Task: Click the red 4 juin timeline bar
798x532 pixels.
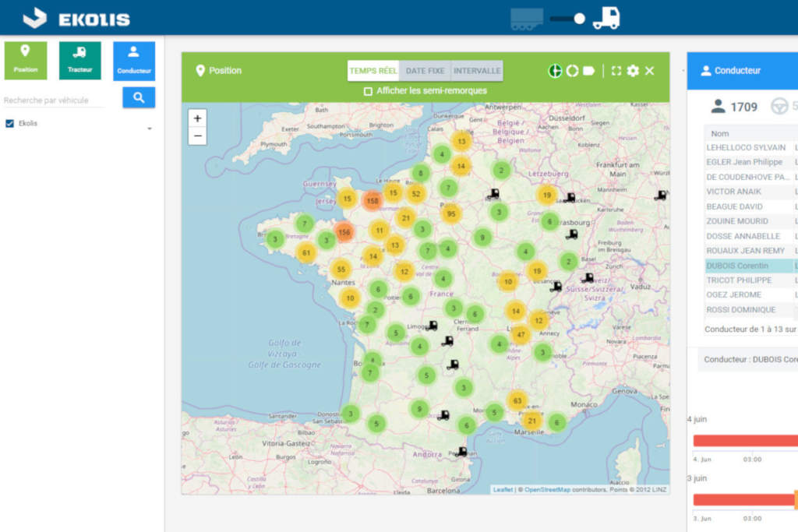Action: pos(744,441)
